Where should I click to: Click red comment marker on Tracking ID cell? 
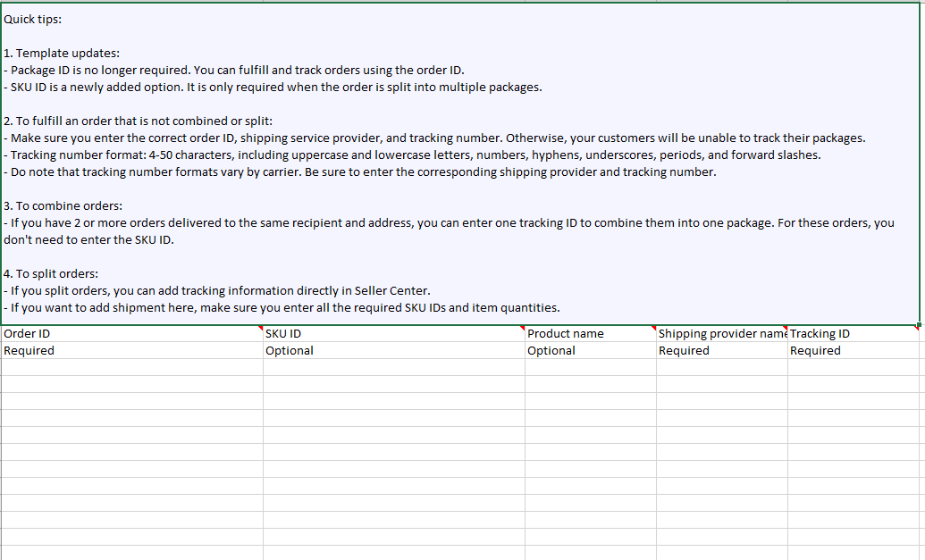tap(917, 329)
